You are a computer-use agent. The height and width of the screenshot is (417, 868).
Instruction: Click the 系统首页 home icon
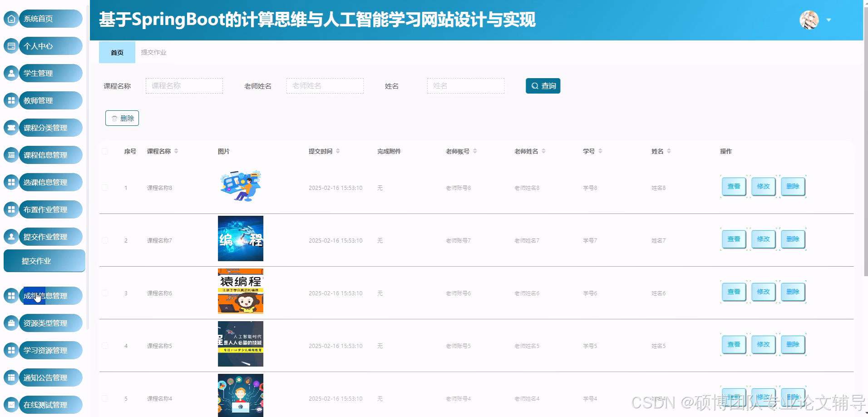(x=11, y=19)
